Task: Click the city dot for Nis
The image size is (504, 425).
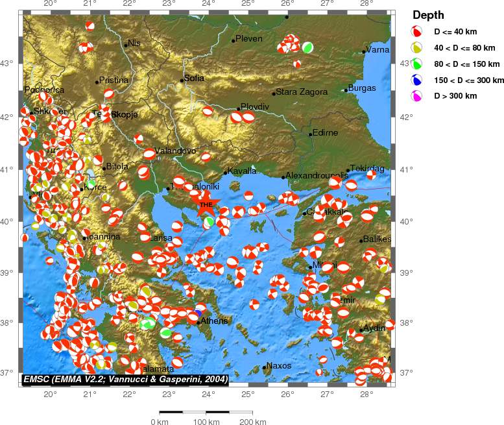Action: click(126, 45)
